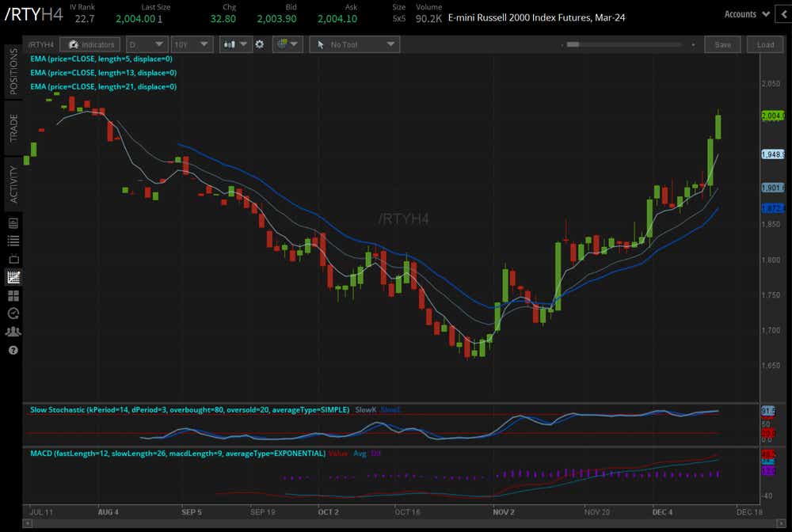The height and width of the screenshot is (532, 792).
Task: Click the Save button
Action: pos(722,45)
